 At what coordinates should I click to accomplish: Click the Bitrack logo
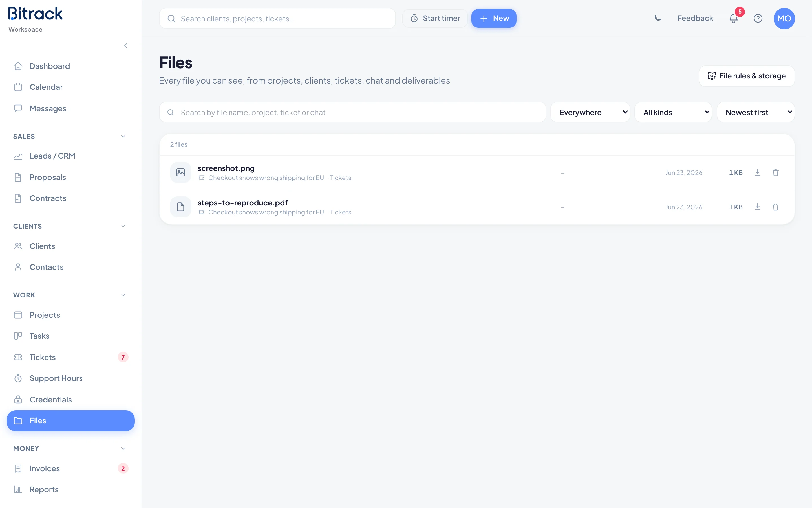[35, 14]
